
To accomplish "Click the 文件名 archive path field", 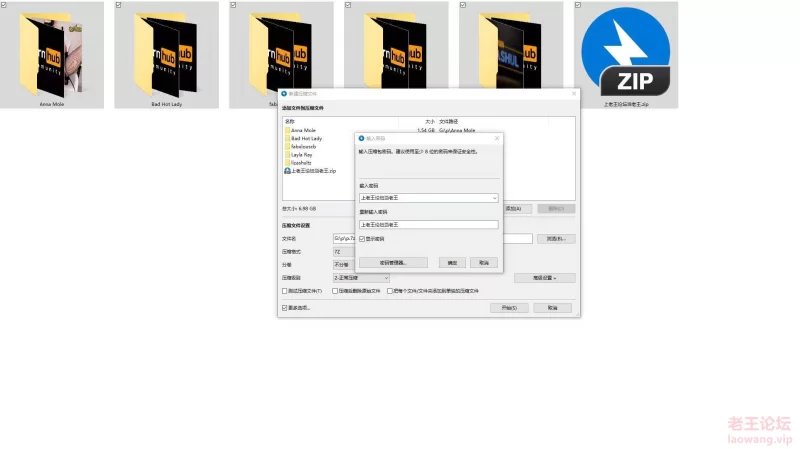I will point(433,239).
